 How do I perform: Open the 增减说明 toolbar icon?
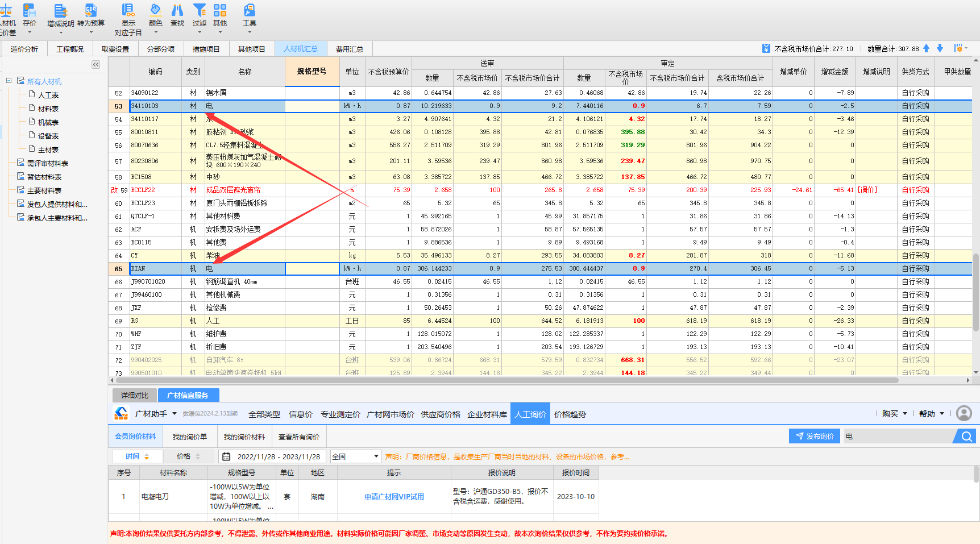[x=60, y=10]
